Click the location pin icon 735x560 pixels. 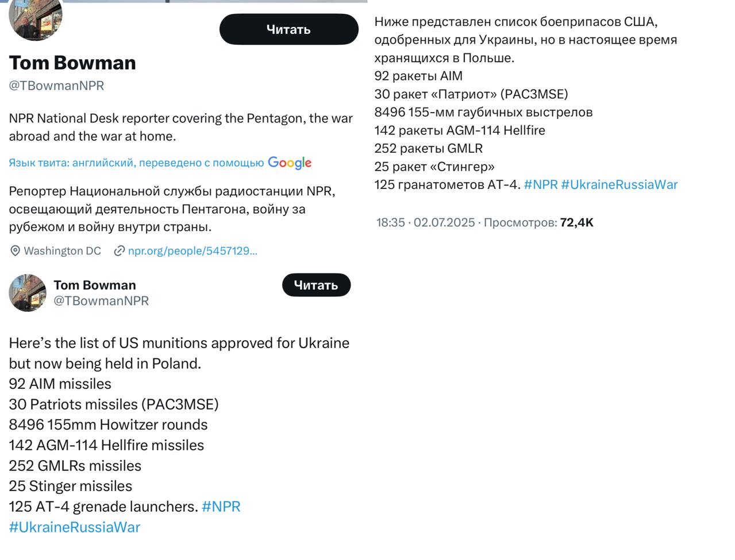point(15,251)
